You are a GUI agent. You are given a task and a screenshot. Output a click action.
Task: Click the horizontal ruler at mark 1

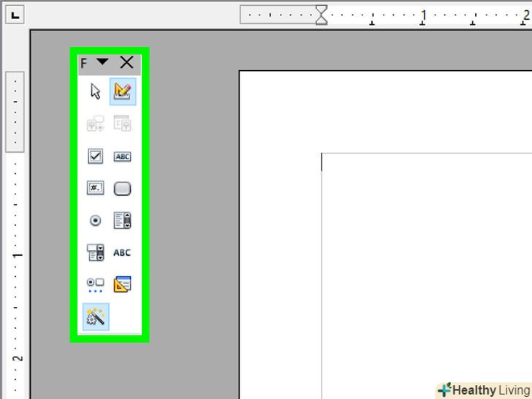(423, 15)
